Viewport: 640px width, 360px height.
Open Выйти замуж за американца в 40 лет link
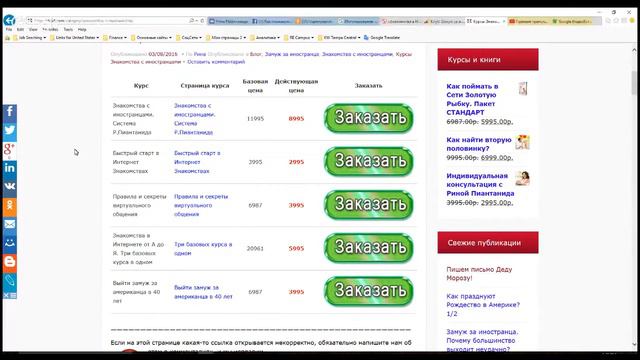[203, 292]
